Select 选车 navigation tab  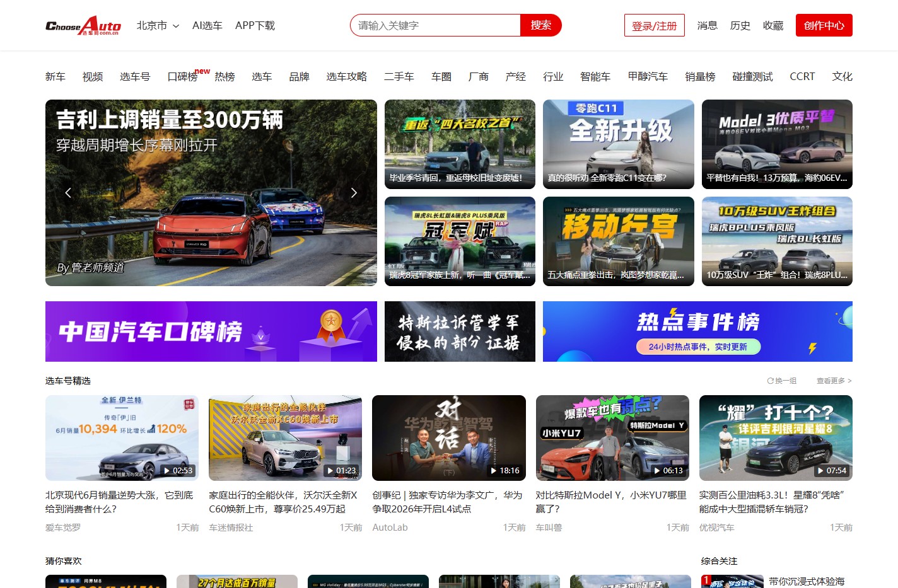(x=262, y=77)
